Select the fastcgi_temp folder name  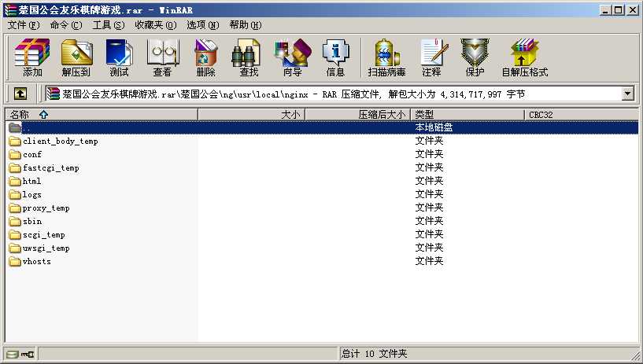coord(51,168)
